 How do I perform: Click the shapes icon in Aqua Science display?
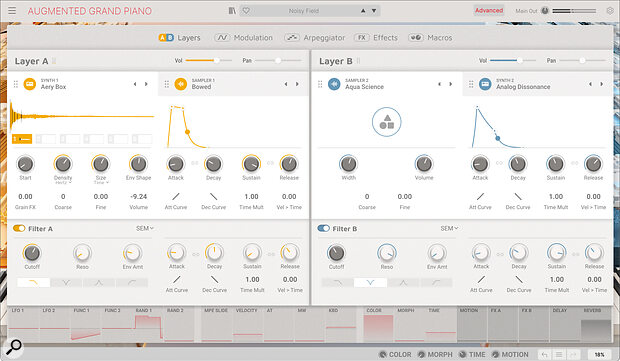pos(387,122)
